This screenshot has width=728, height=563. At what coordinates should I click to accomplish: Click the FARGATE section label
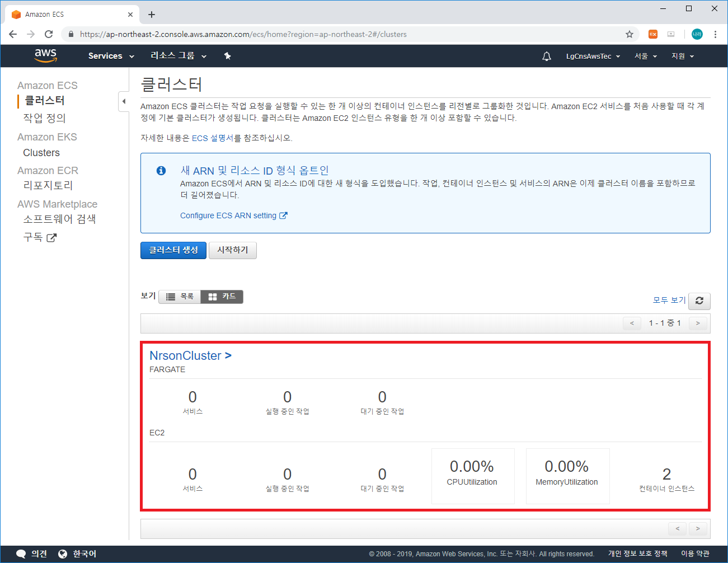click(167, 369)
